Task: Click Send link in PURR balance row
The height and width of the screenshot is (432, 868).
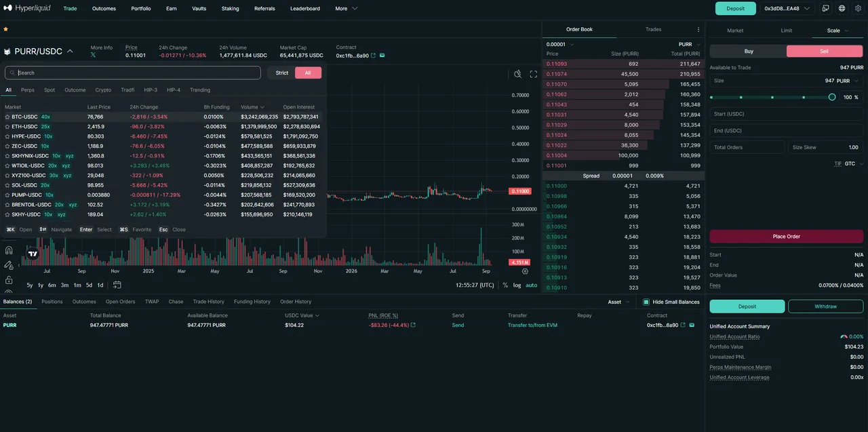Action: click(458, 325)
